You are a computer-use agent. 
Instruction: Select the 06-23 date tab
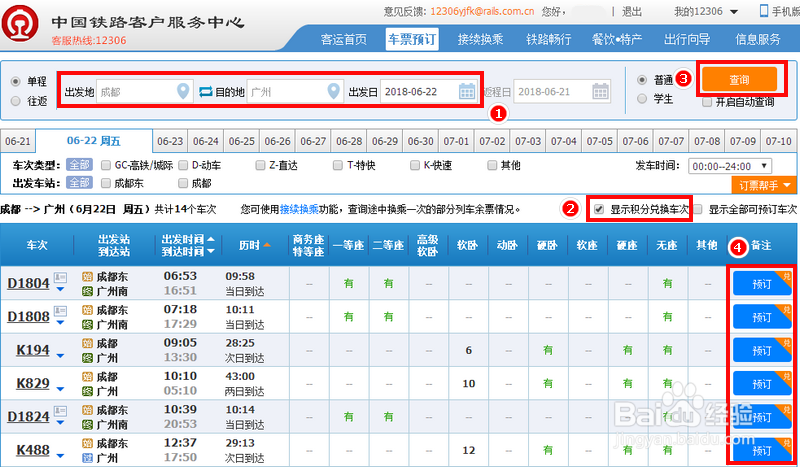(x=170, y=141)
